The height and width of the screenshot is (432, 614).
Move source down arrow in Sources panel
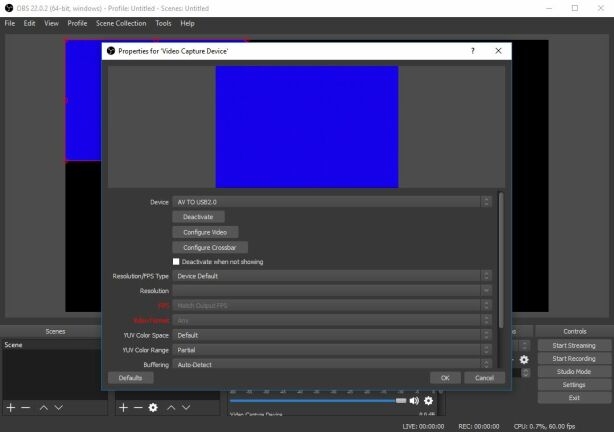coord(186,408)
